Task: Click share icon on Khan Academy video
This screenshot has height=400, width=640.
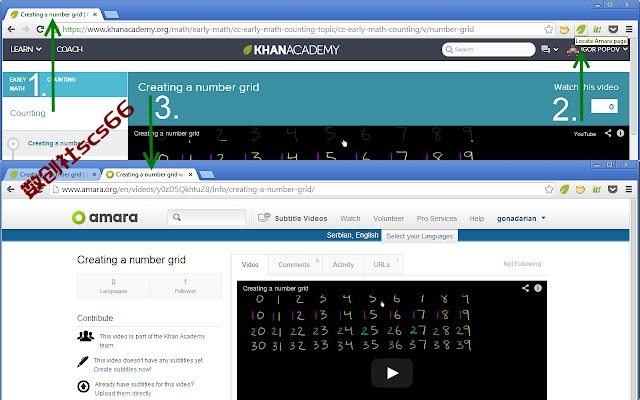Action: (x=608, y=133)
